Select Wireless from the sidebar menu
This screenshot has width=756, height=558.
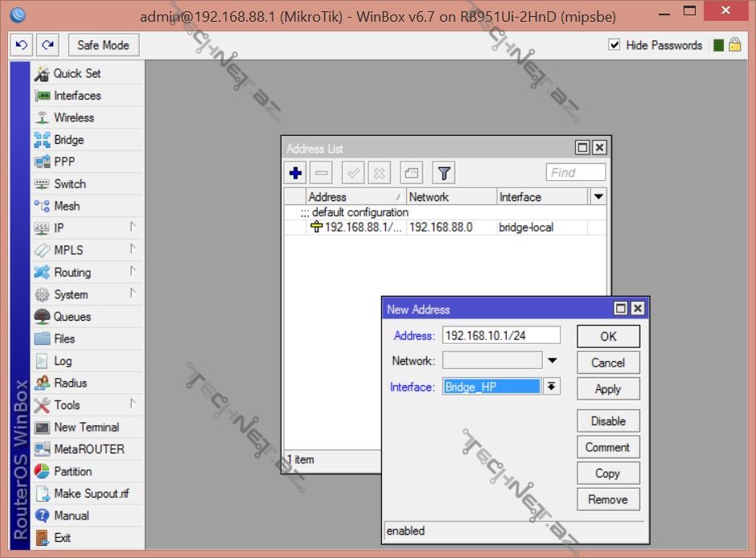click(x=73, y=117)
